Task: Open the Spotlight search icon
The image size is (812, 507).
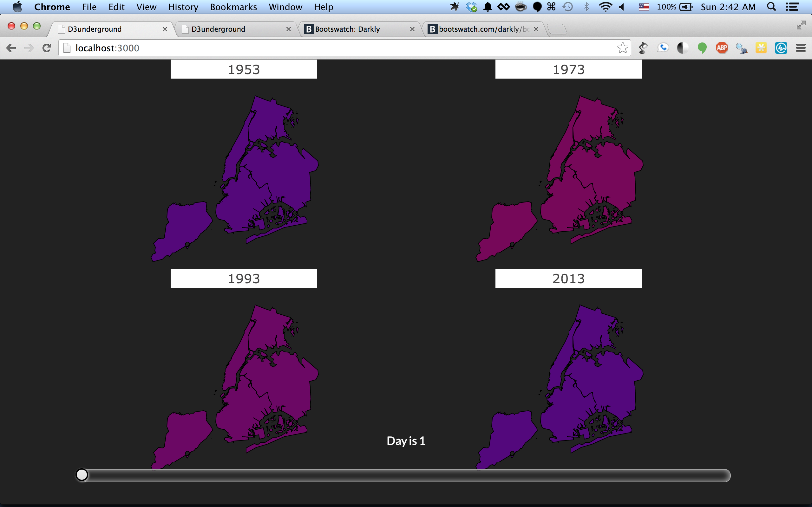Action: (x=771, y=7)
